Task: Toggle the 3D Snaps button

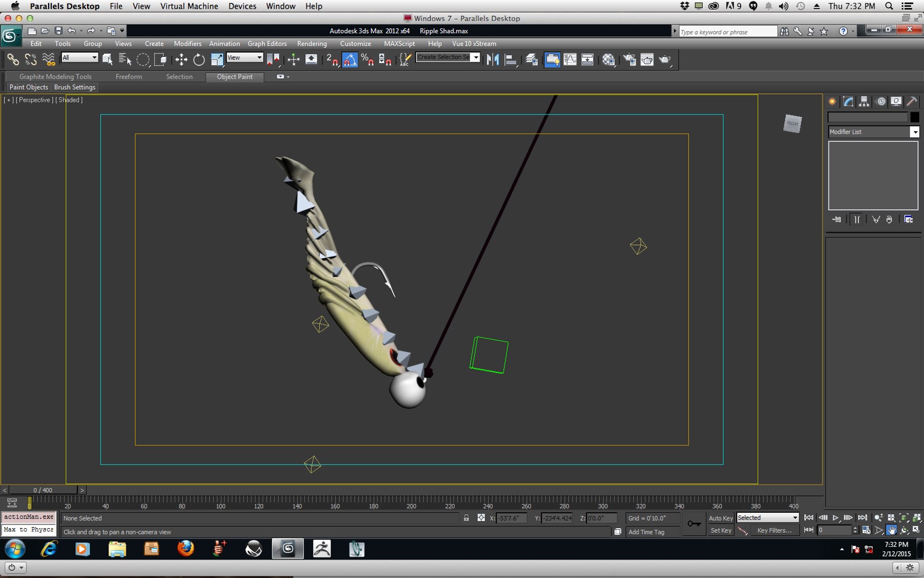Action: 332,59
